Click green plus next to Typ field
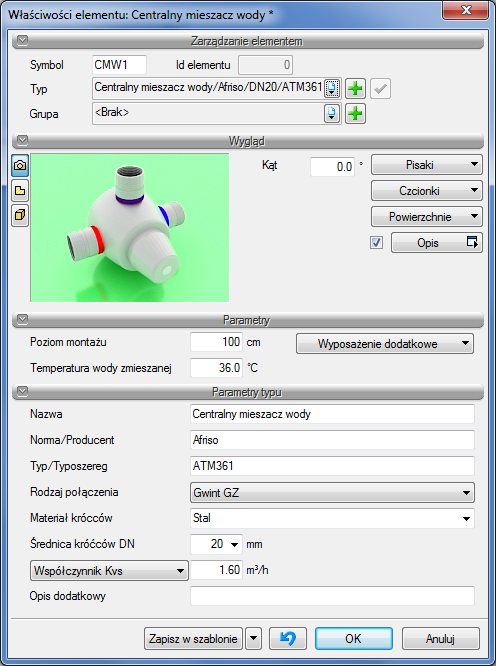Image resolution: width=496 pixels, height=666 pixels. coord(355,89)
